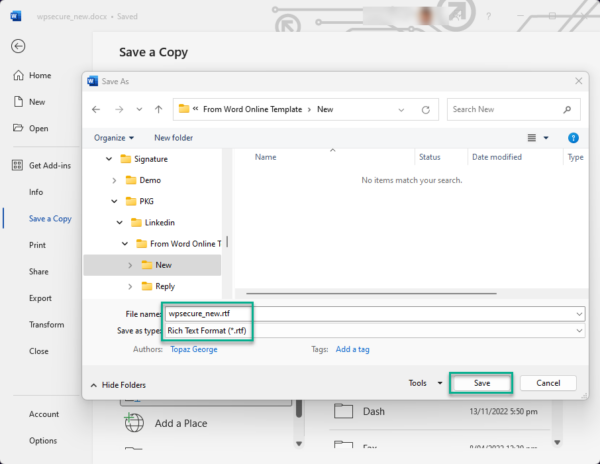The width and height of the screenshot is (600, 464).
Task: Open Get Add-ins from sidebar
Action: point(44,165)
